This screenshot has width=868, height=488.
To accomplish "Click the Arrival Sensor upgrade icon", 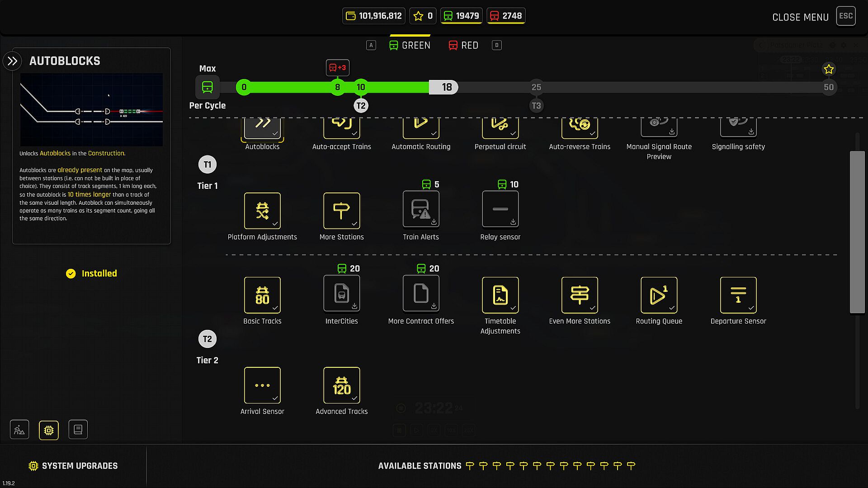I will [x=262, y=385].
